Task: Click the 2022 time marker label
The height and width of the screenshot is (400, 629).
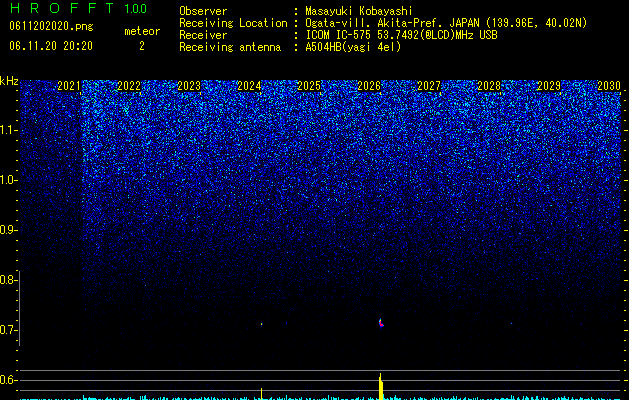Action: (x=129, y=86)
